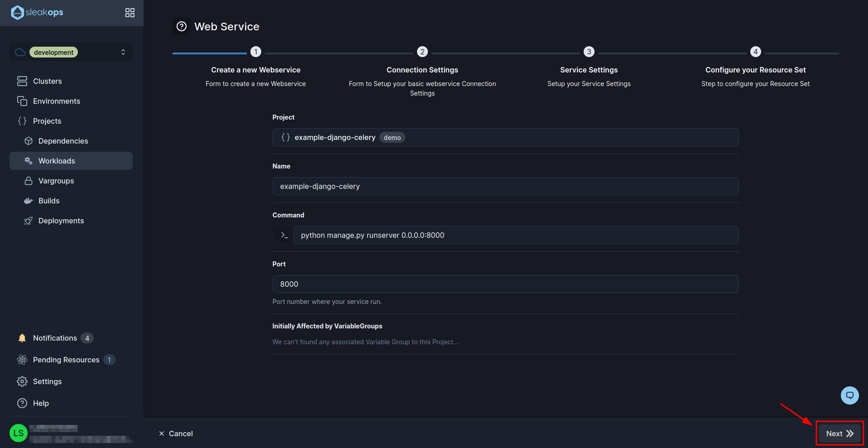Open Help from sidebar
This screenshot has height=448, width=868.
71,403
